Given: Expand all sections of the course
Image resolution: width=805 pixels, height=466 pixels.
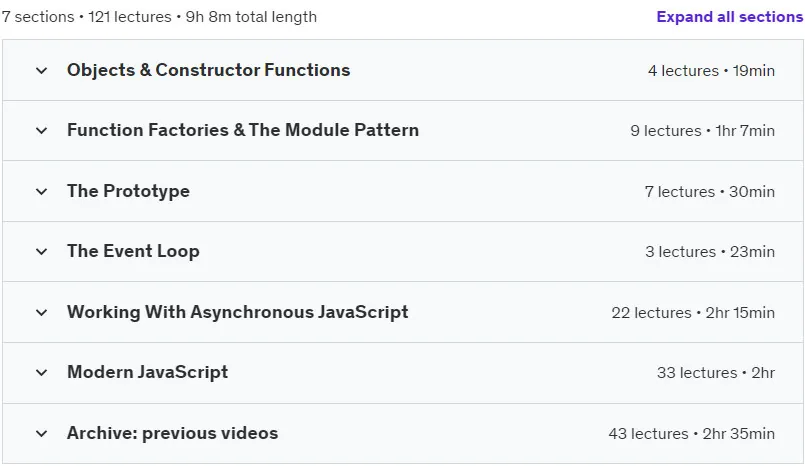Looking at the screenshot, I should coord(730,17).
